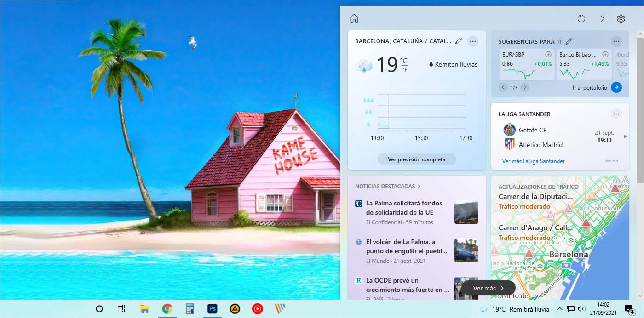This screenshot has width=644, height=318.
Task: Click the network icon in the system tray
Action: pyautogui.click(x=571, y=309)
